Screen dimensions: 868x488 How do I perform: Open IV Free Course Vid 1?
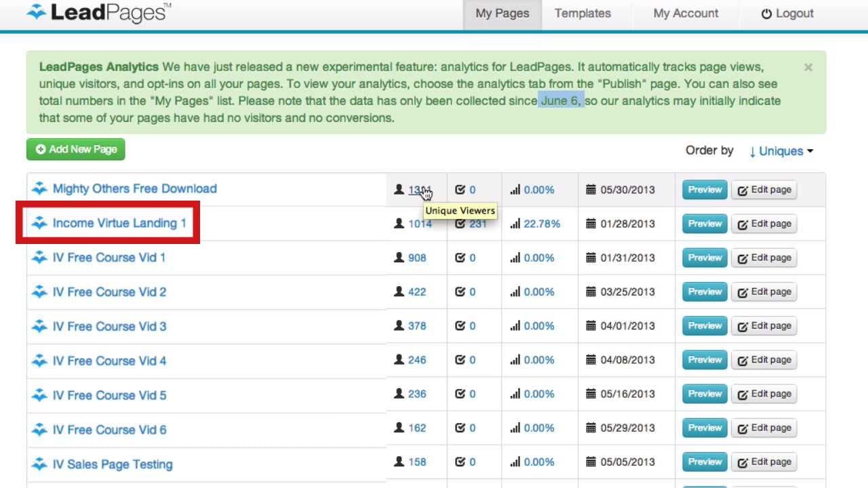(x=109, y=258)
